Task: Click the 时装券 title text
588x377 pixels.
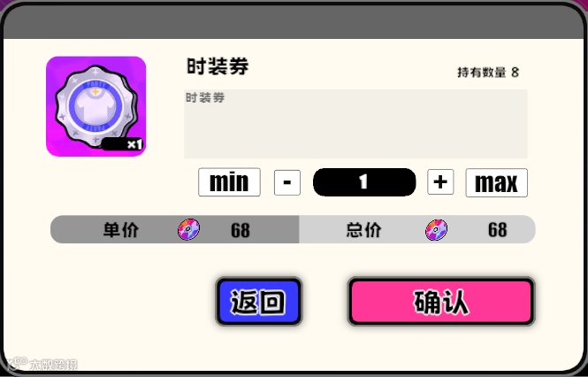Action: [218, 67]
